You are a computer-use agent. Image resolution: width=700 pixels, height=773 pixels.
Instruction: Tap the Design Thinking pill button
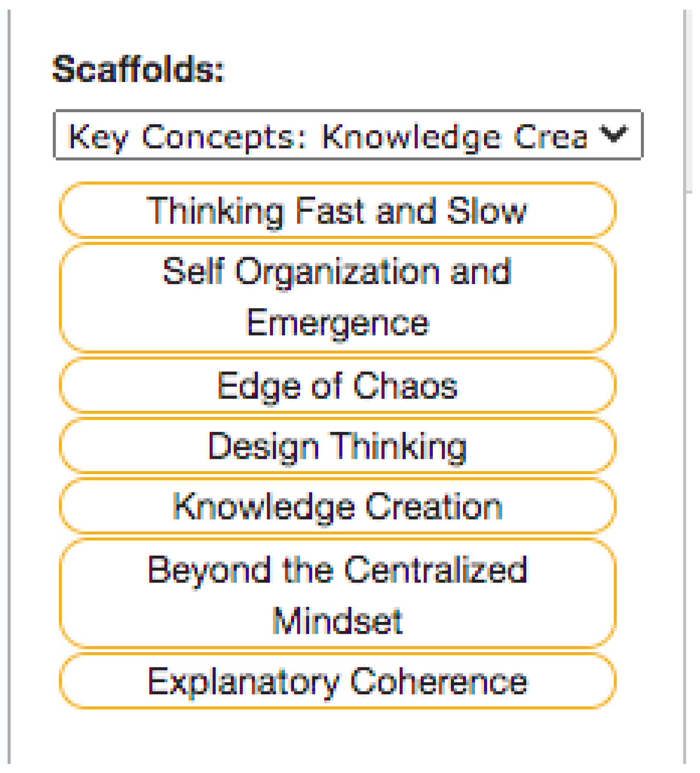tap(337, 446)
